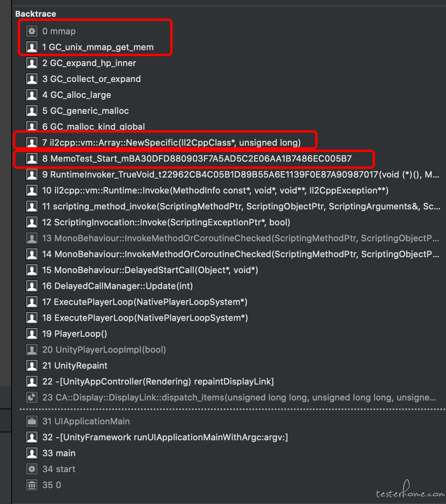Expand hidden frames at the dotted separator
Screen dimensions: 446x504
click(232, 409)
